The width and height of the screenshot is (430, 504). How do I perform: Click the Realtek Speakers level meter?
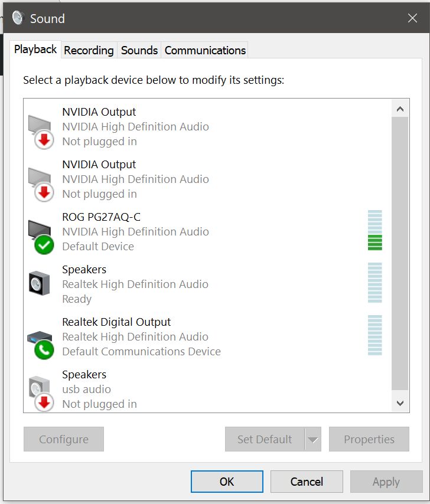375,283
